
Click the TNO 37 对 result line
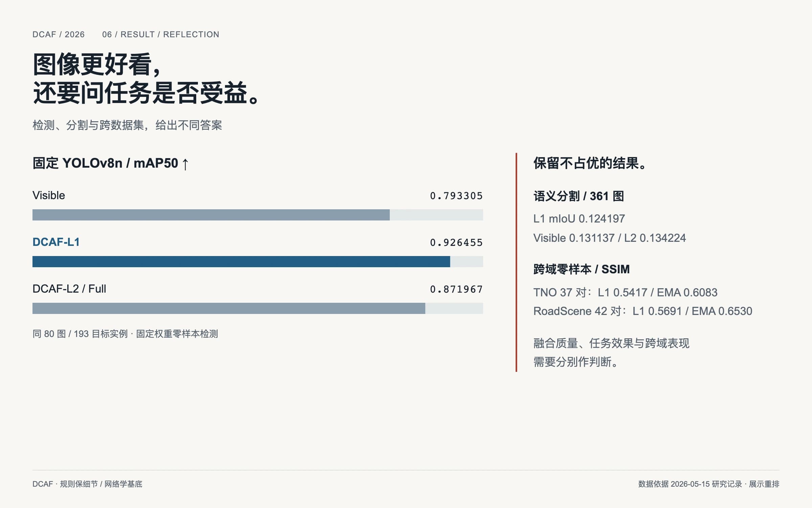(625, 292)
